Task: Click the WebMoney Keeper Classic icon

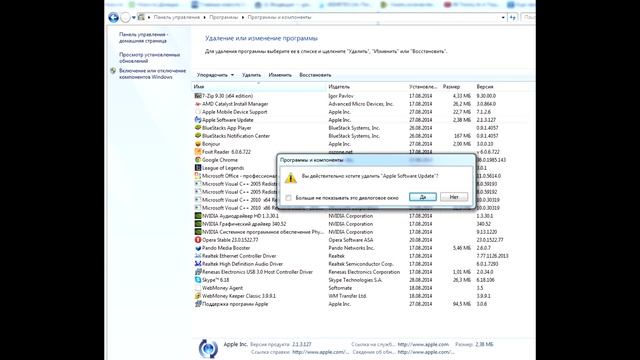Action: pyautogui.click(x=198, y=296)
